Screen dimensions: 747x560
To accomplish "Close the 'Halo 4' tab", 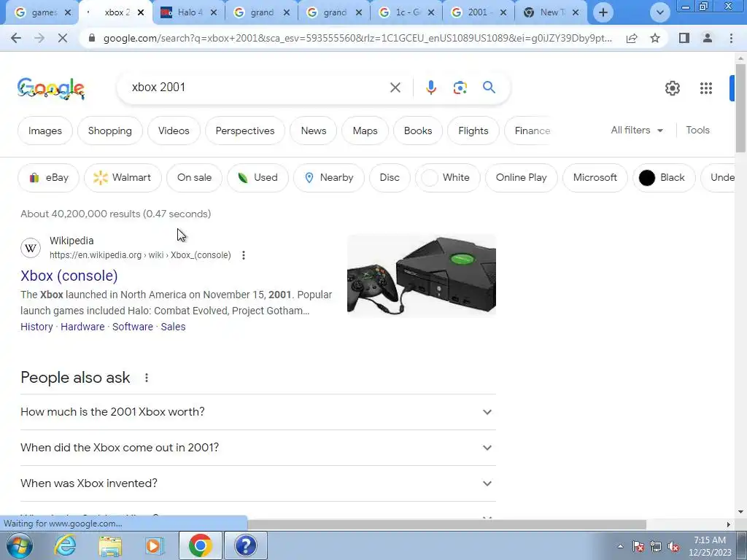I will (x=214, y=13).
